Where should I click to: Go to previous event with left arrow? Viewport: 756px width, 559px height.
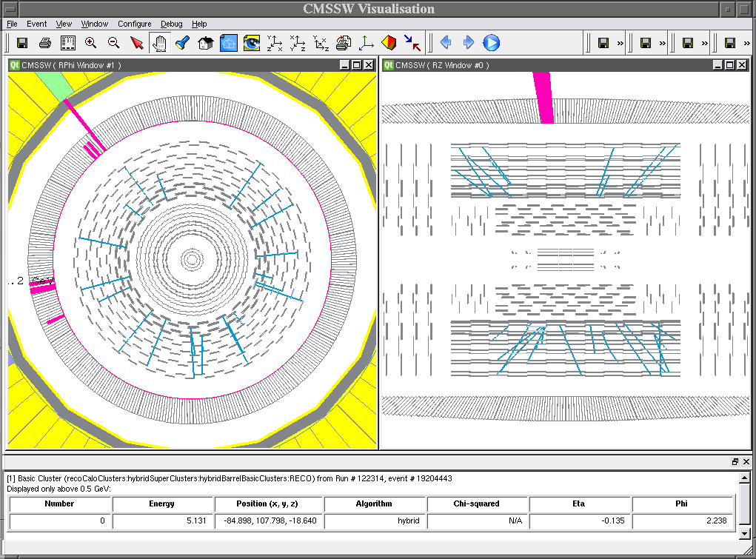(446, 42)
